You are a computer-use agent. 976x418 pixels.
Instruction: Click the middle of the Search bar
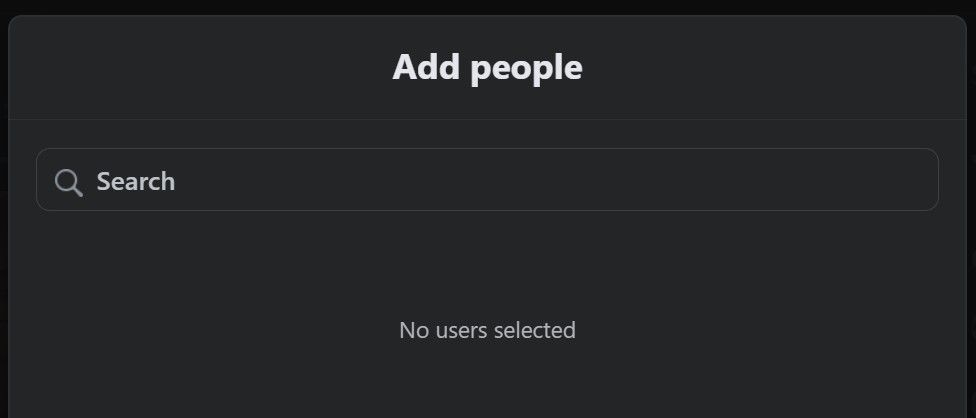click(487, 180)
